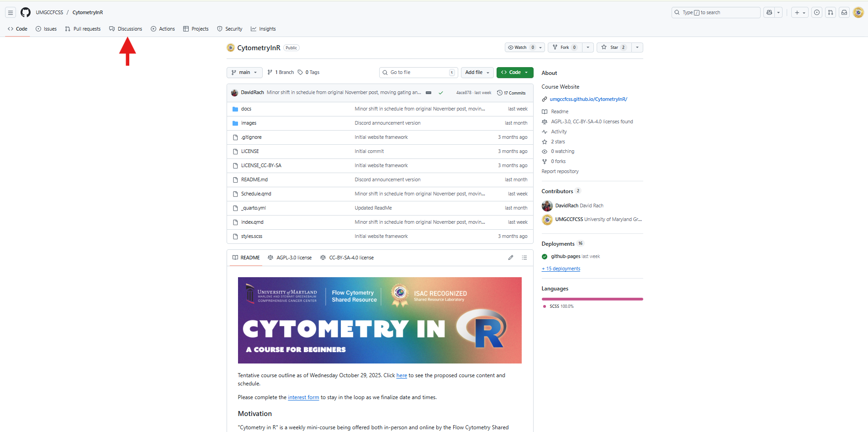Image resolution: width=868 pixels, height=432 pixels.
Task: Click the GitHub Octocat logo
Action: (x=26, y=12)
